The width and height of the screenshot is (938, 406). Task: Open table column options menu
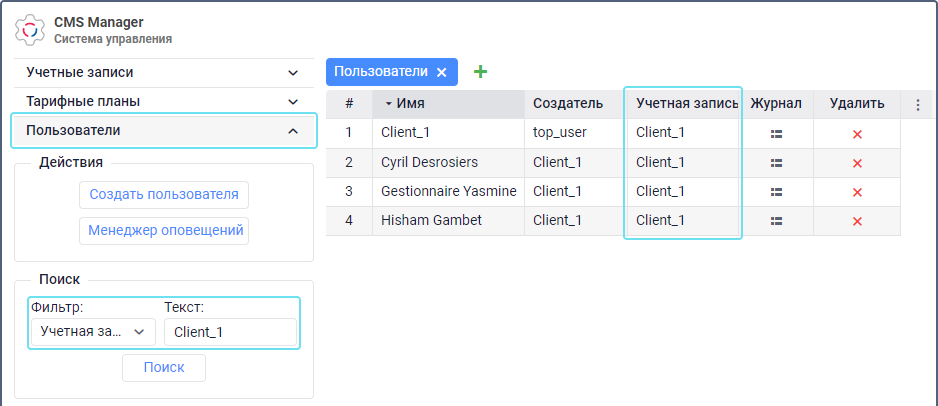coord(918,104)
